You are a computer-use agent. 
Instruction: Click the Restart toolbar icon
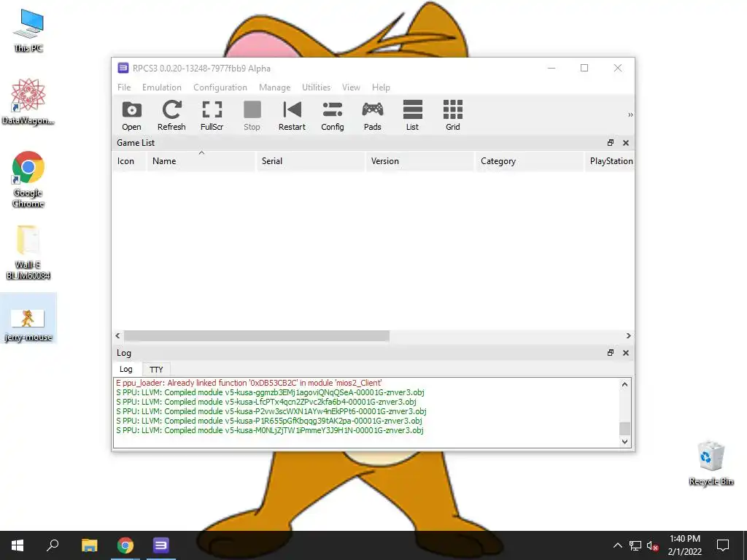click(292, 114)
